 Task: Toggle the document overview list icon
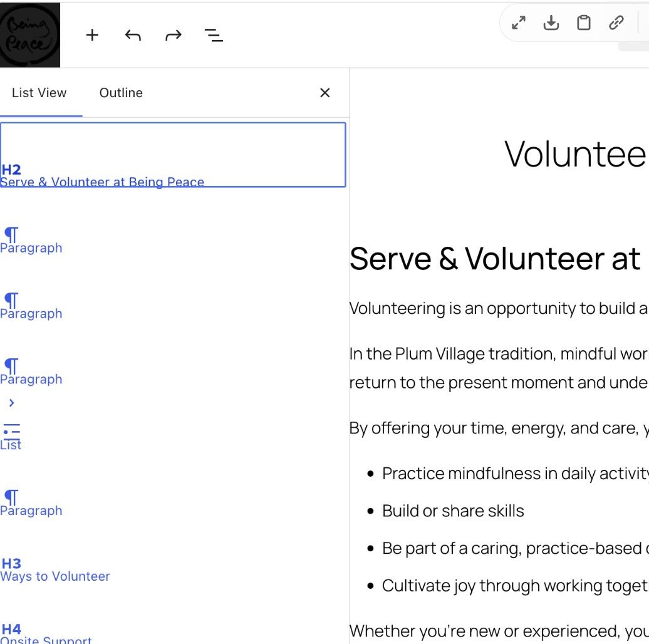click(214, 35)
